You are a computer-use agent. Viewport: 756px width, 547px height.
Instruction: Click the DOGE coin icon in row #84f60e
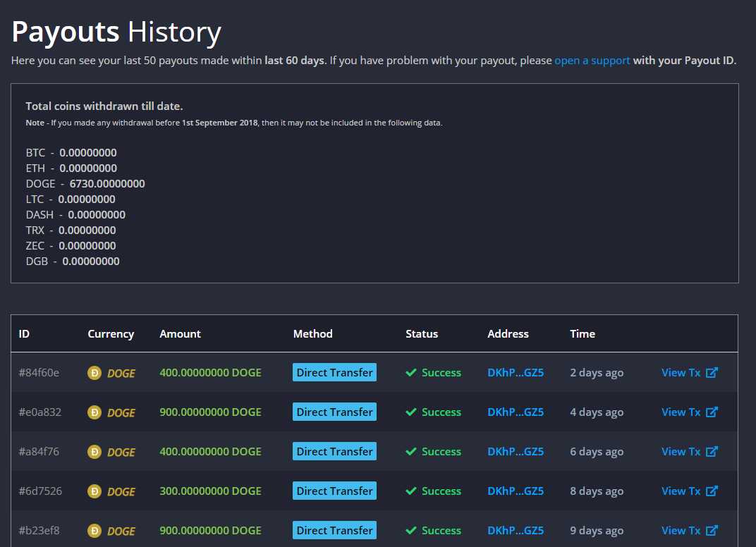[x=94, y=373]
